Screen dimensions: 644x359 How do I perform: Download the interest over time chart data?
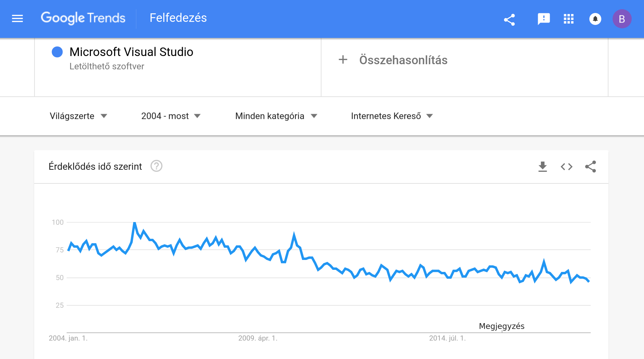tap(543, 167)
